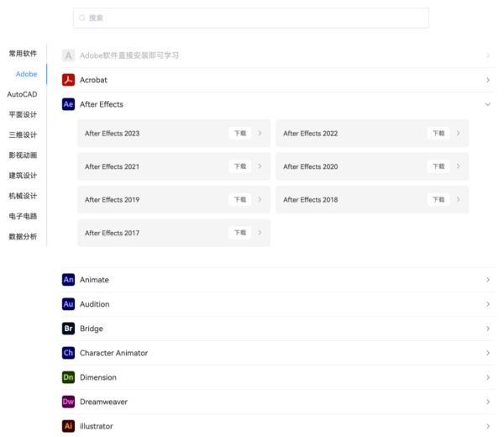Click the After Effects 2021 card title
The height and width of the screenshot is (437, 504).
(113, 166)
